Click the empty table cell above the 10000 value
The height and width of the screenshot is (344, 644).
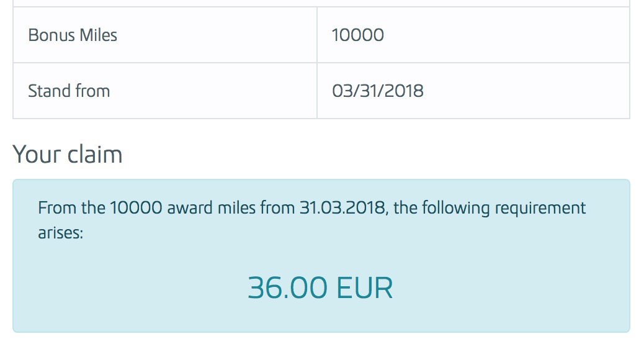click(x=473, y=3)
